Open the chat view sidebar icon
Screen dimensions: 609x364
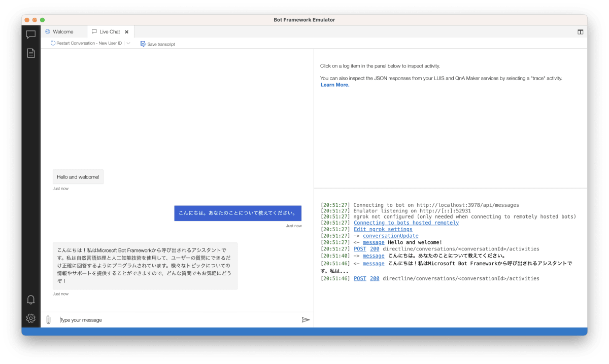[x=31, y=34]
